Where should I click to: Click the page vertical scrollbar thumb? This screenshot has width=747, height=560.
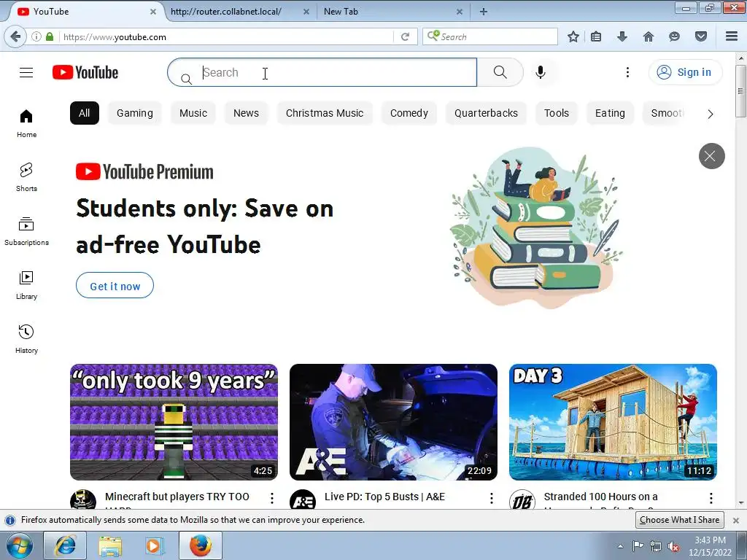pyautogui.click(x=740, y=90)
